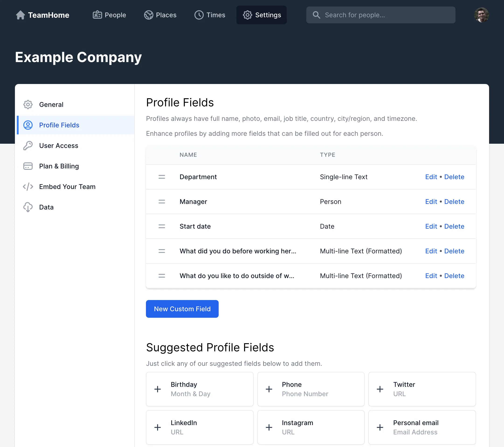Click the plus icon on Phone card
This screenshot has width=504, height=447.
(x=269, y=389)
